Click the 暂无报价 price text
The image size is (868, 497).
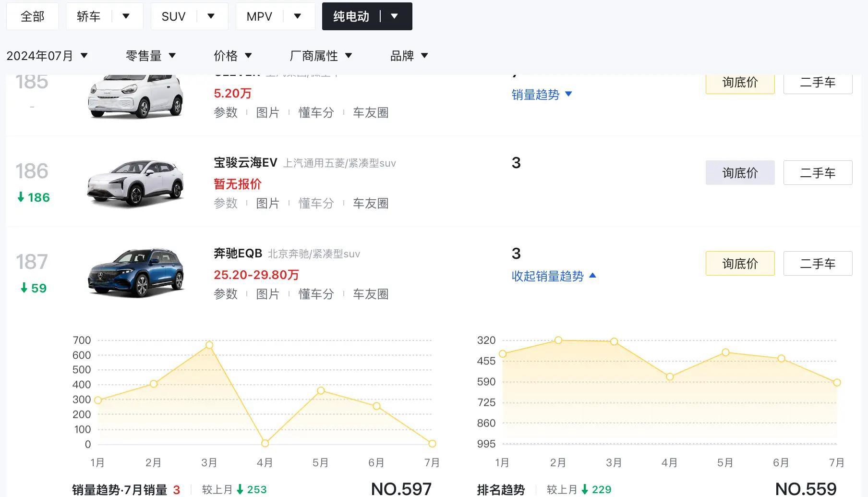coord(238,184)
